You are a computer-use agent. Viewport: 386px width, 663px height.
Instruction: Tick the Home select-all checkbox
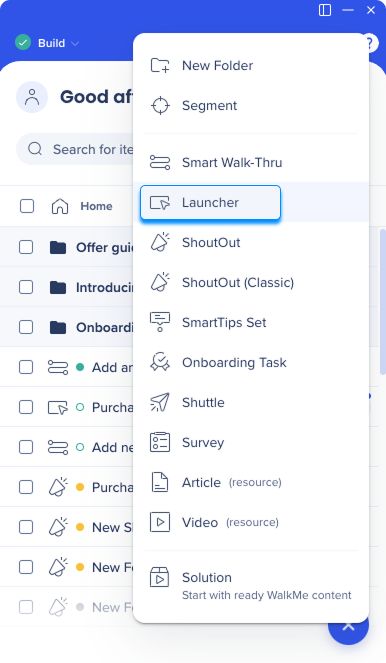click(x=27, y=206)
